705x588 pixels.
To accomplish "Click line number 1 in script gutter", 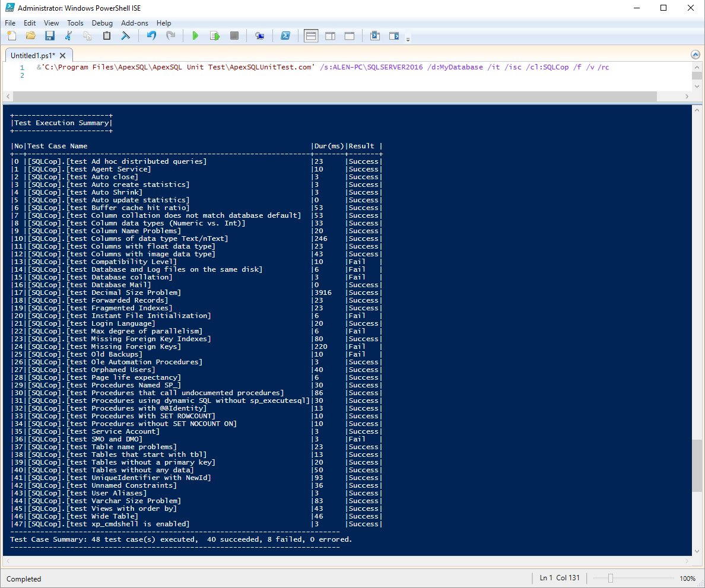I will tap(21, 68).
